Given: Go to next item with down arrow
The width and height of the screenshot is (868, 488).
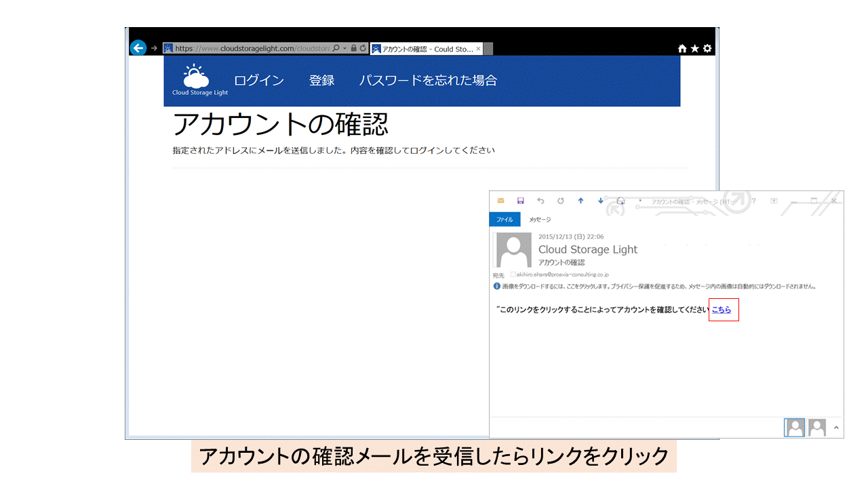Looking at the screenshot, I should click(601, 201).
